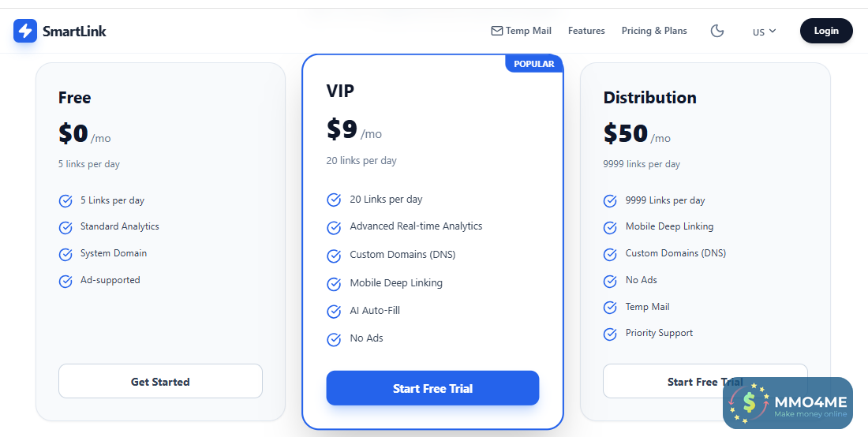Click the envelope icon beside Temp Mail

pos(496,31)
